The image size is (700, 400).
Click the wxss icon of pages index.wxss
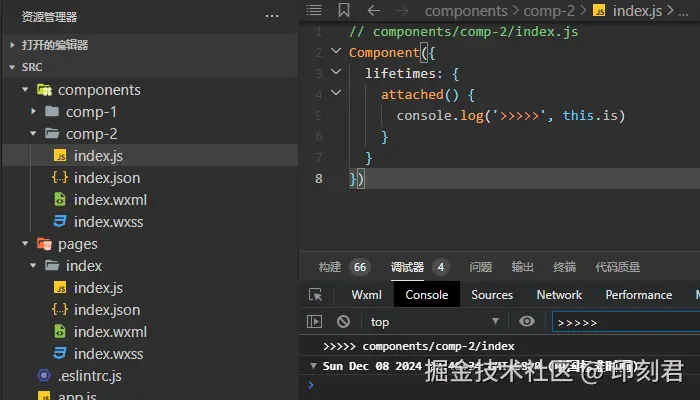tap(60, 354)
